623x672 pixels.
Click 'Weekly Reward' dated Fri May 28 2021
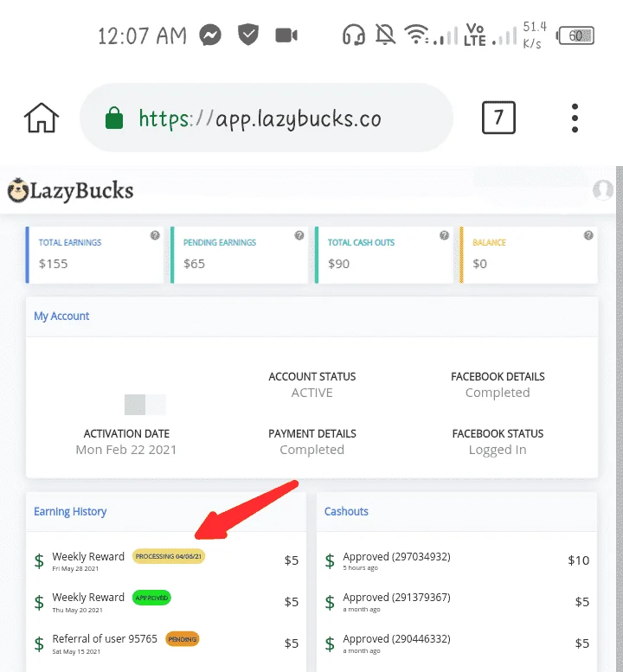pyautogui.click(x=88, y=556)
